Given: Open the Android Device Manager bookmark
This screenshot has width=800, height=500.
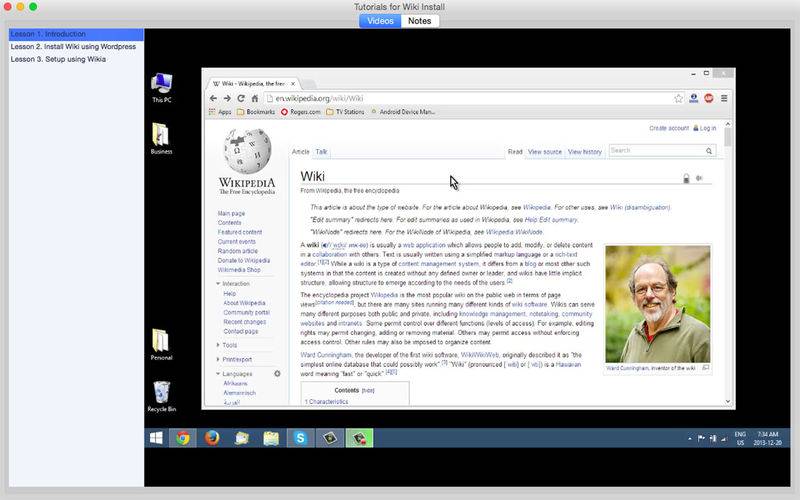Looking at the screenshot, I should click(x=403, y=112).
